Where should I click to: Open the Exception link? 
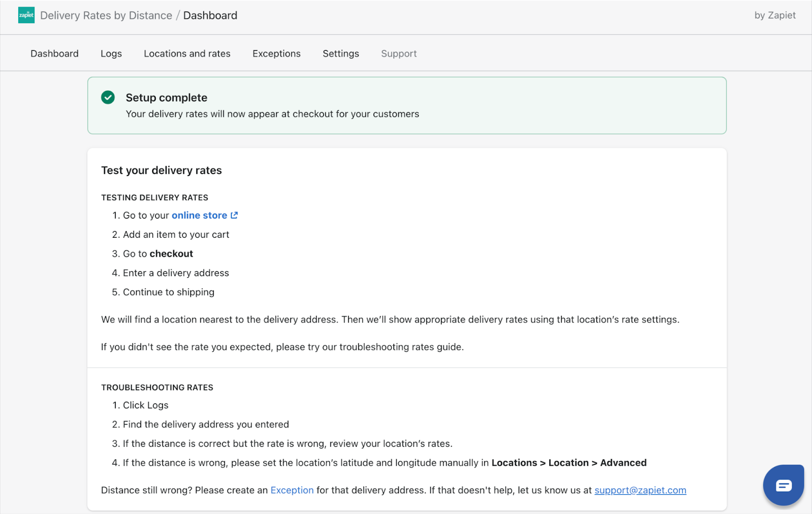coord(292,490)
